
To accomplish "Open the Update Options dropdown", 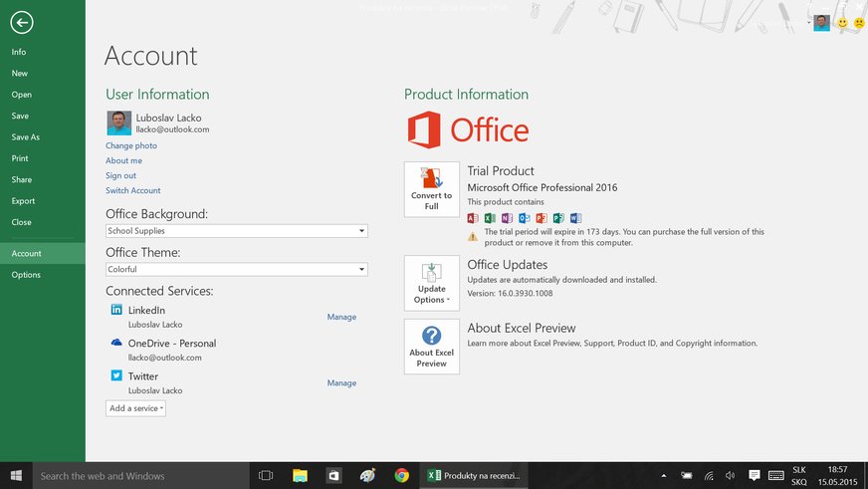I will (x=432, y=283).
